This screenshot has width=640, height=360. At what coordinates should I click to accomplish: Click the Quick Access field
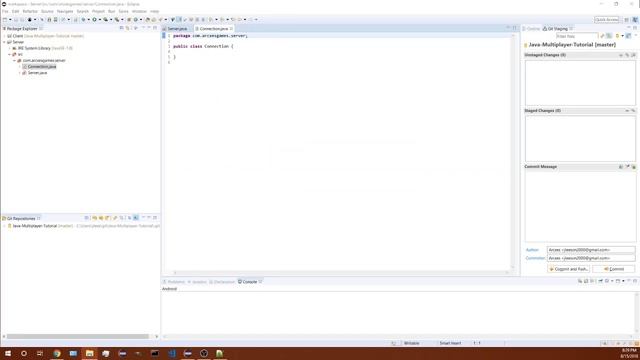607,20
